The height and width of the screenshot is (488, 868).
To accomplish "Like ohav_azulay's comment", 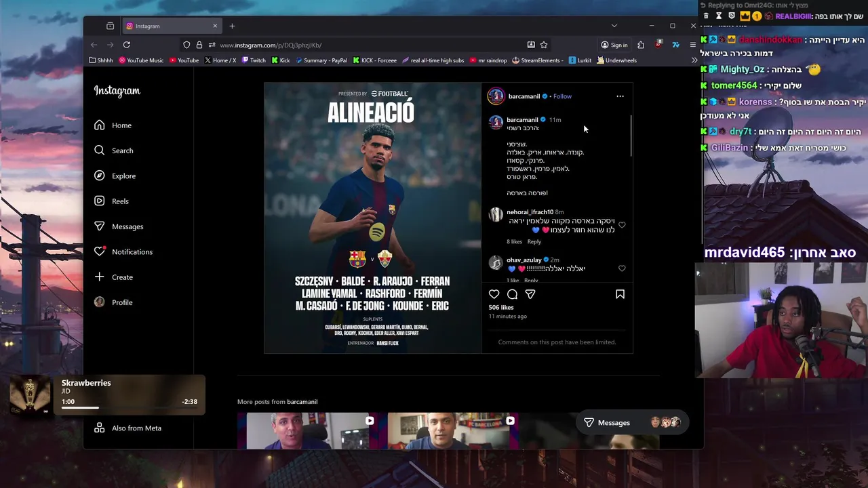I will coord(622,268).
